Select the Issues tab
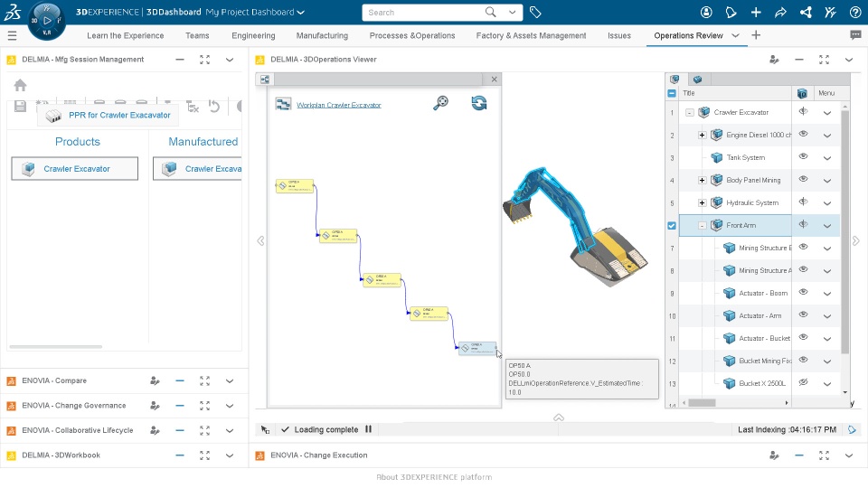This screenshot has height=488, width=868. [x=618, y=35]
